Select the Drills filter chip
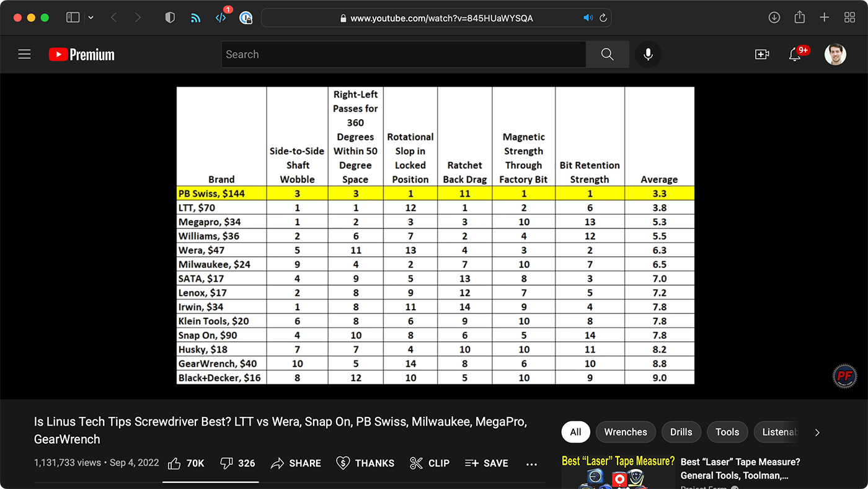 [x=681, y=432]
